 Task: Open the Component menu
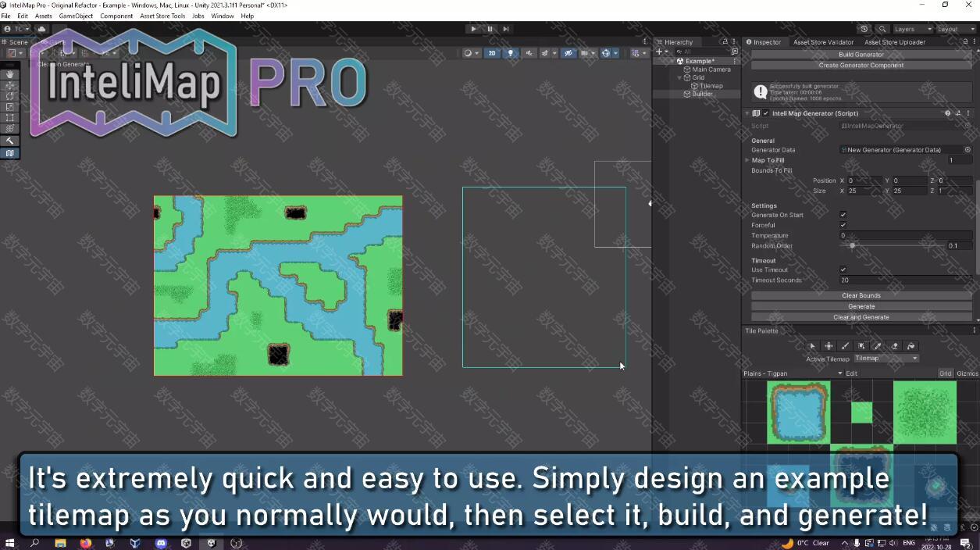pyautogui.click(x=116, y=16)
